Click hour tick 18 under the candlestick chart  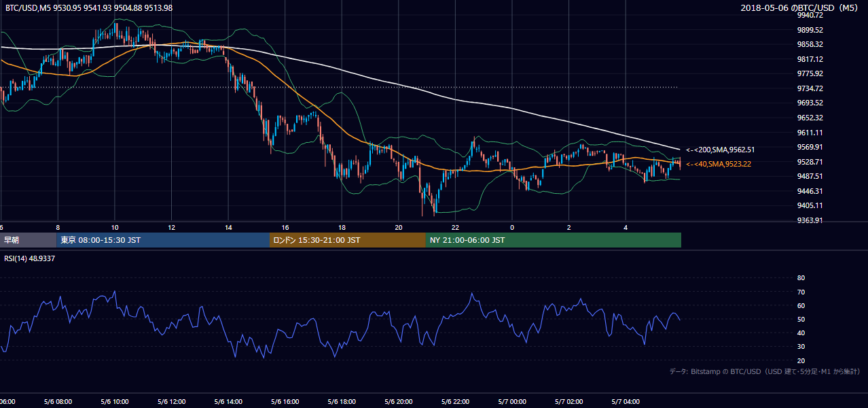coord(342,228)
